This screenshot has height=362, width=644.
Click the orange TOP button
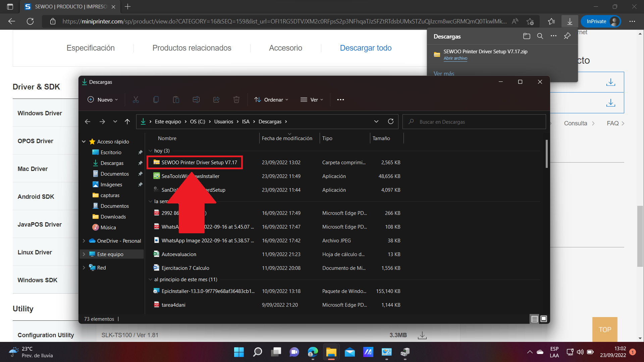coord(605,329)
